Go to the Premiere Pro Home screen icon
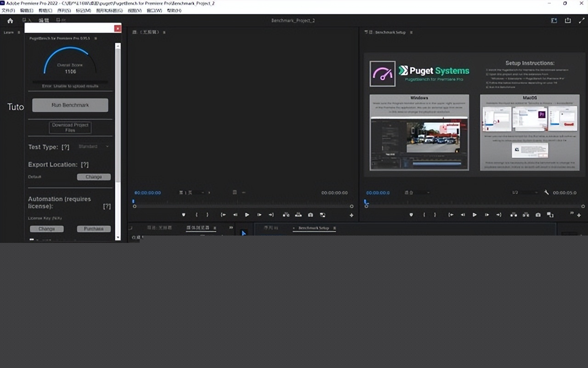The image size is (588, 368). [10, 21]
